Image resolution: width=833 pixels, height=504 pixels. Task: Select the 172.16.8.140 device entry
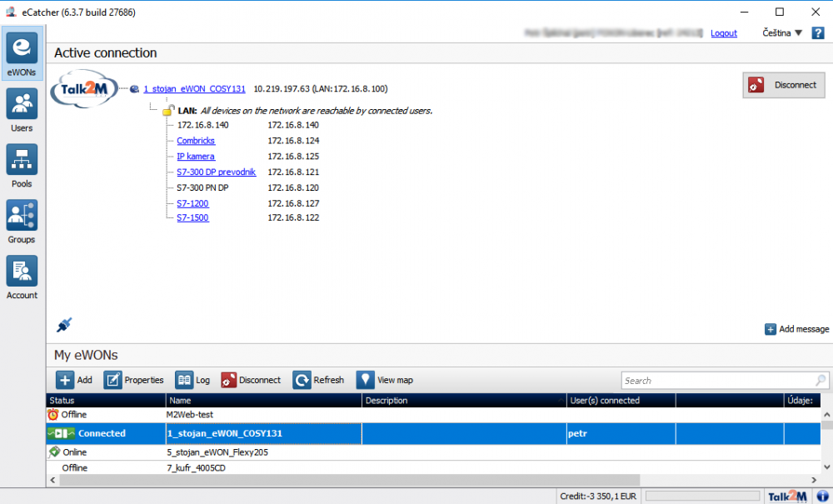coord(203,125)
